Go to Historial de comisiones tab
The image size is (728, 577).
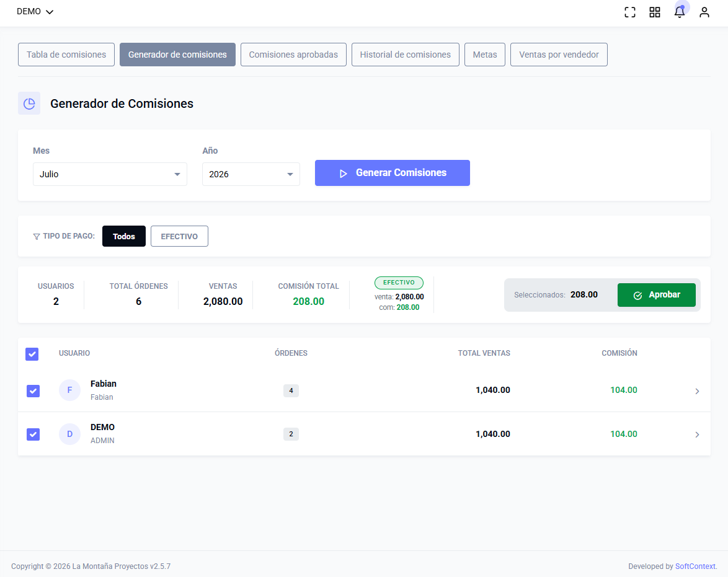pos(406,55)
